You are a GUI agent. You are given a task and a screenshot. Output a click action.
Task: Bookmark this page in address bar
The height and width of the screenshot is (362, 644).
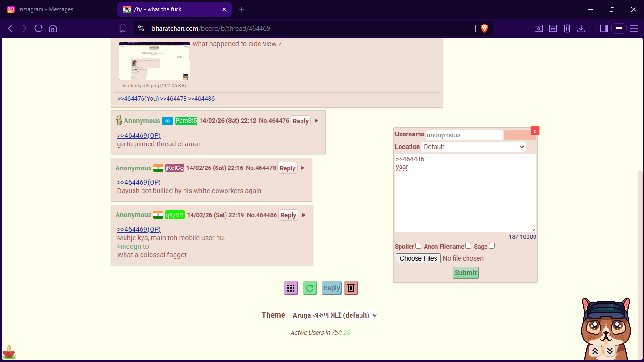pyautogui.click(x=123, y=28)
